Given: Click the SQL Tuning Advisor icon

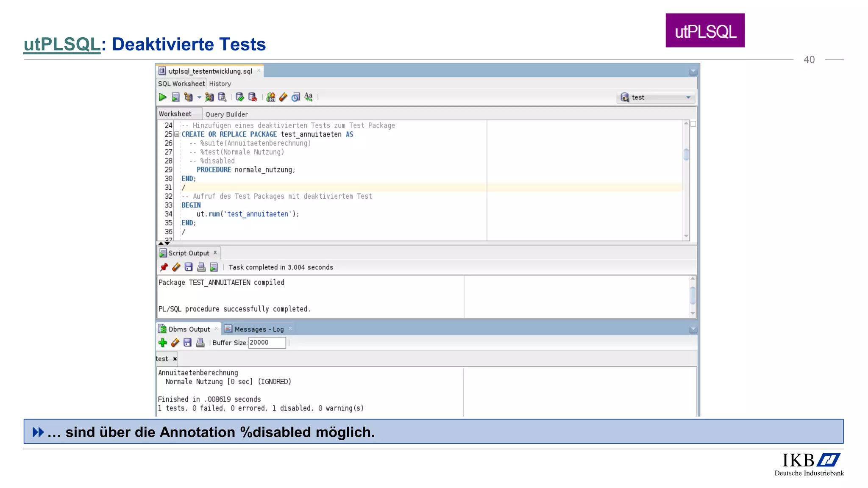Looking at the screenshot, I should [x=222, y=97].
